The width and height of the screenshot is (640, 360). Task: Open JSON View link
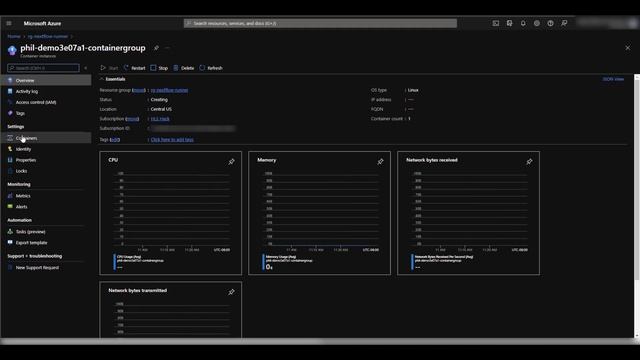click(613, 79)
